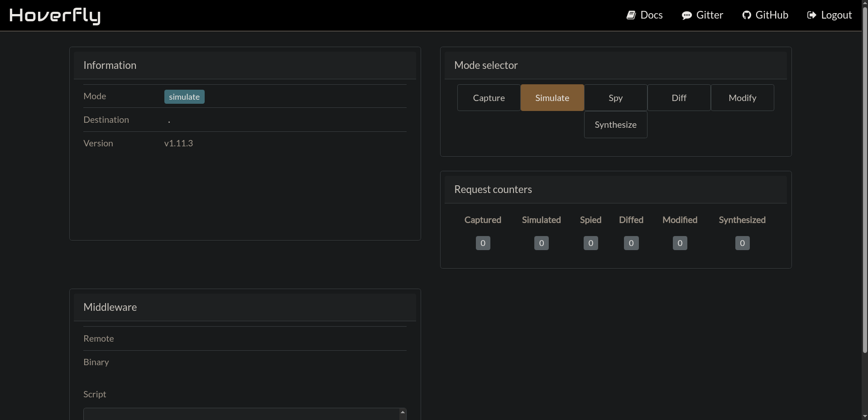Click the Simulated counter label
This screenshot has width=868, height=420.
[542, 220]
